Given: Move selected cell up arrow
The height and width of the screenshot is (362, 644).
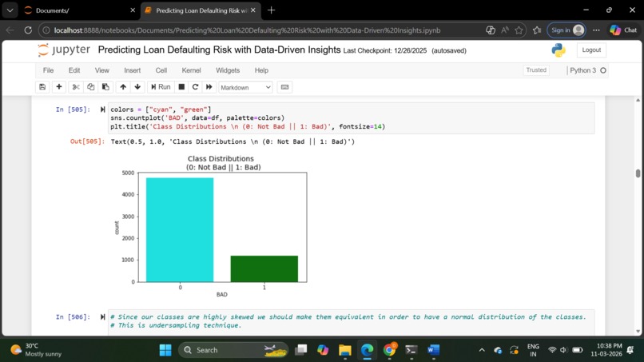Looking at the screenshot, I should 123,87.
